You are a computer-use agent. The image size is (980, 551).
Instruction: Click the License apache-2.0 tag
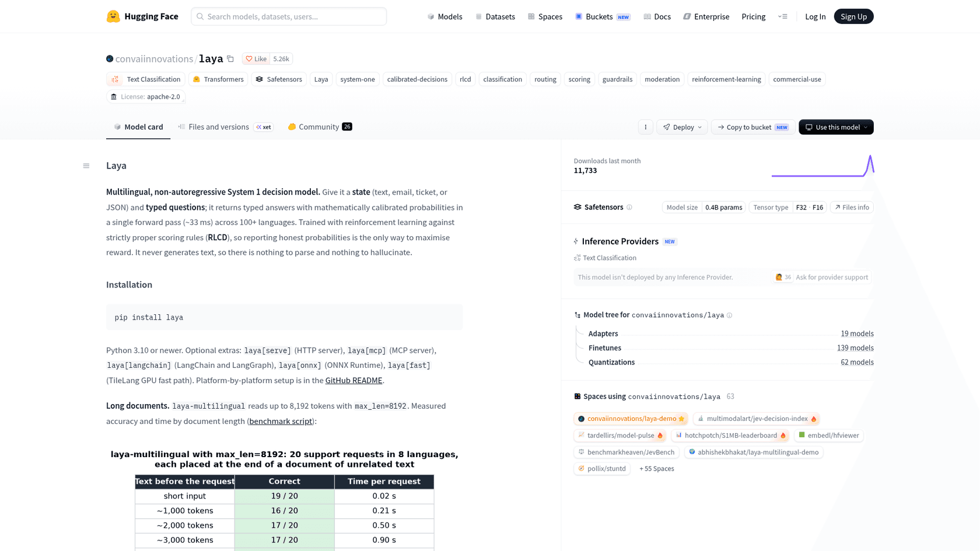[x=146, y=97]
